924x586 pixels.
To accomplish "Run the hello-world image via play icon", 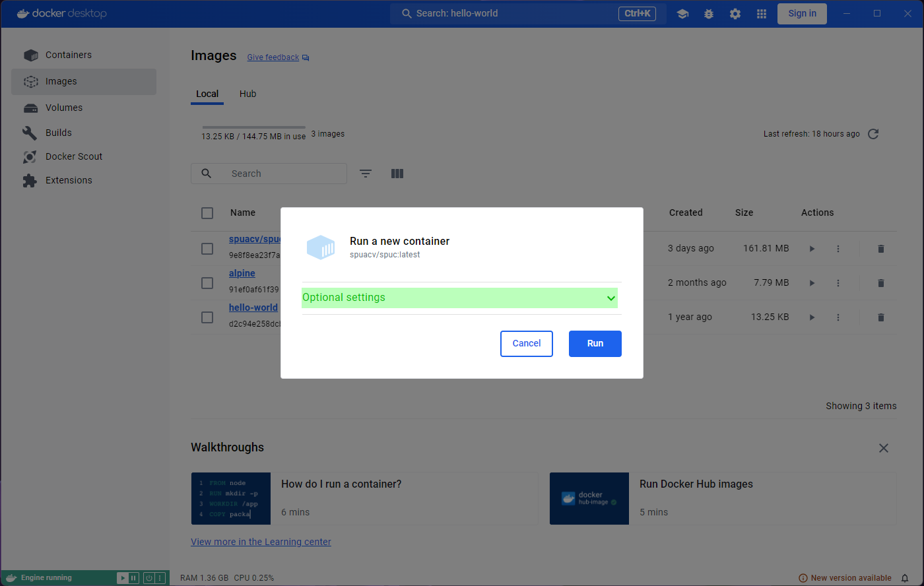I will 812,317.
